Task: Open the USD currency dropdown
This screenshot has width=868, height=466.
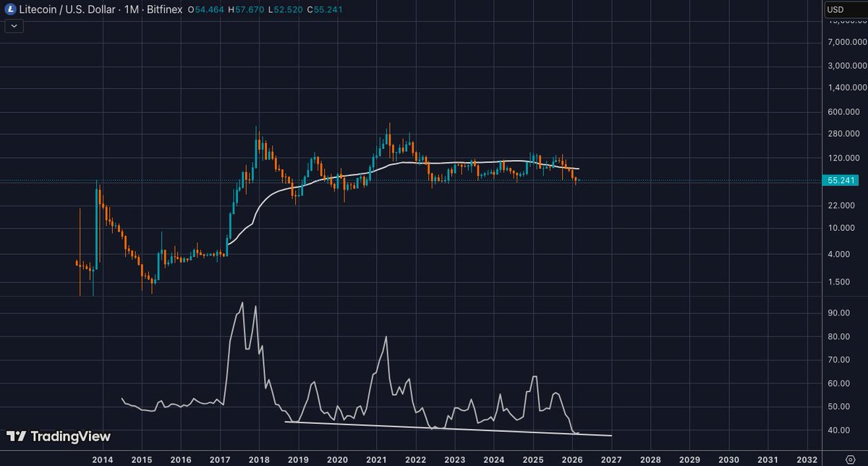Action: pos(845,9)
